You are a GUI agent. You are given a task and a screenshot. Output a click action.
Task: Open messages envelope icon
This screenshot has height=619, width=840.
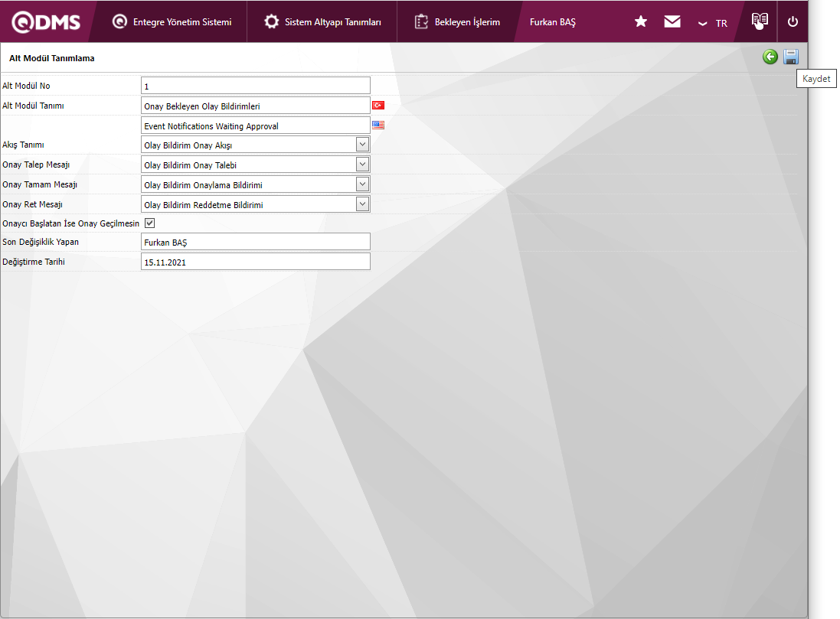coord(672,21)
